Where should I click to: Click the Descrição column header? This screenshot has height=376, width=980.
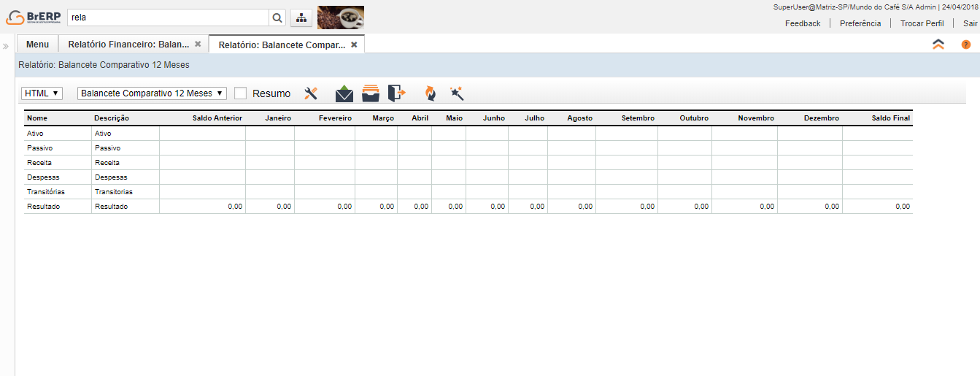[x=112, y=118]
